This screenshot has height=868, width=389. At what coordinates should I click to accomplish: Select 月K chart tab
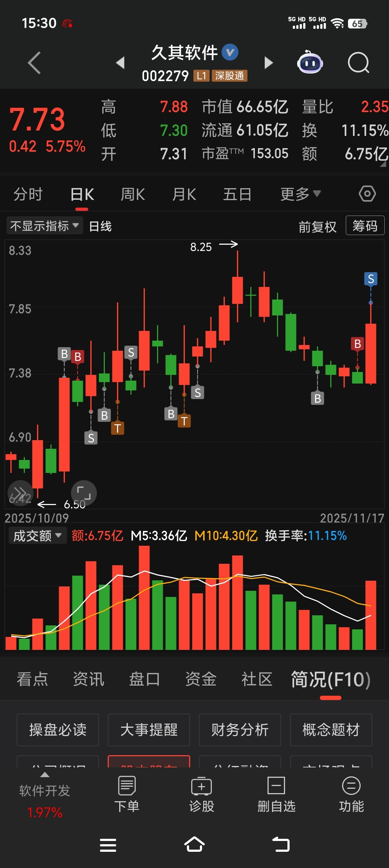pos(184,194)
